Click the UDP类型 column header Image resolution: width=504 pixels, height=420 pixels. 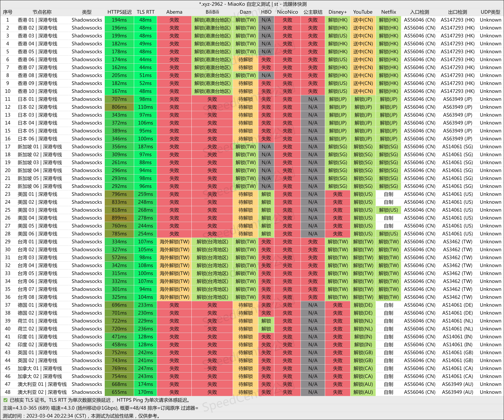click(490, 12)
